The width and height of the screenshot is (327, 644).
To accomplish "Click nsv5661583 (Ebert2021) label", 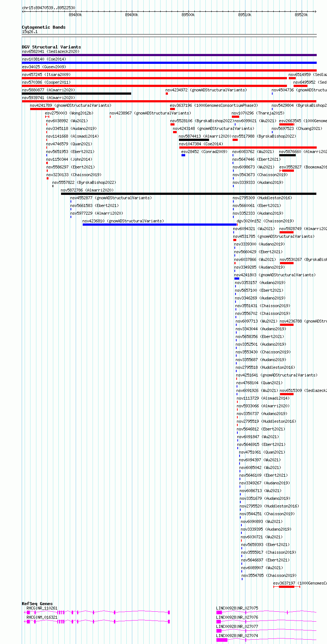I will click(x=94, y=205).
